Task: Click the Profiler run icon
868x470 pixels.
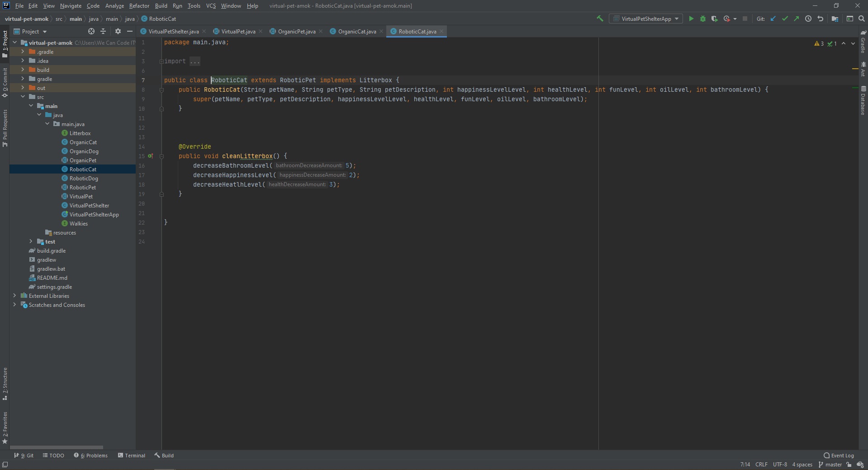Action: (x=726, y=19)
